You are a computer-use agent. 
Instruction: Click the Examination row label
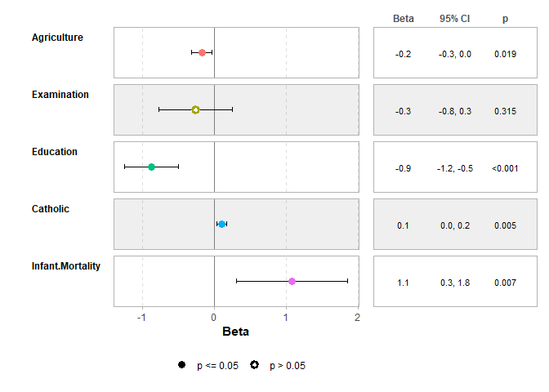(60, 95)
